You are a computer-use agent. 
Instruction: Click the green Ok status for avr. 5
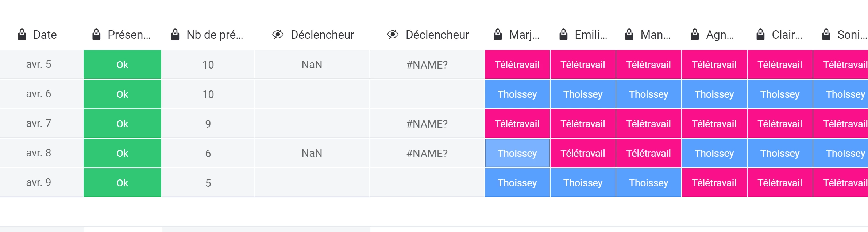point(122,65)
